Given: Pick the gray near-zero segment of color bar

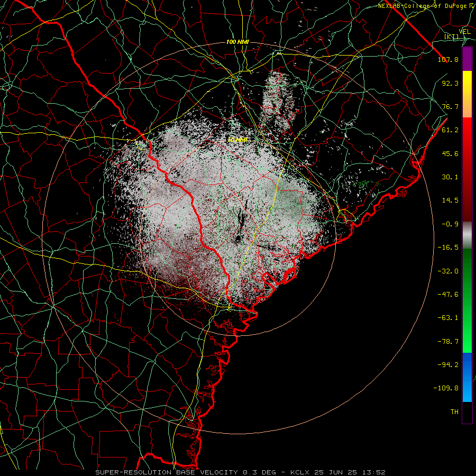Looking at the screenshot, I should (x=467, y=235).
